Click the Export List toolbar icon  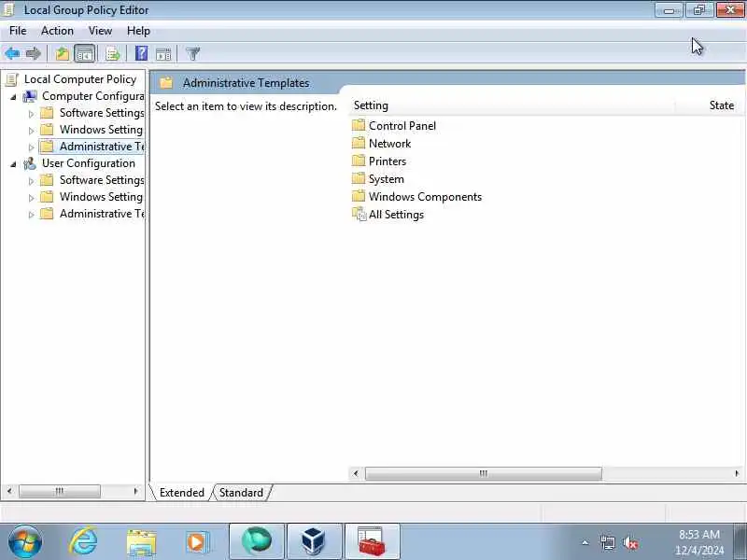tap(113, 53)
